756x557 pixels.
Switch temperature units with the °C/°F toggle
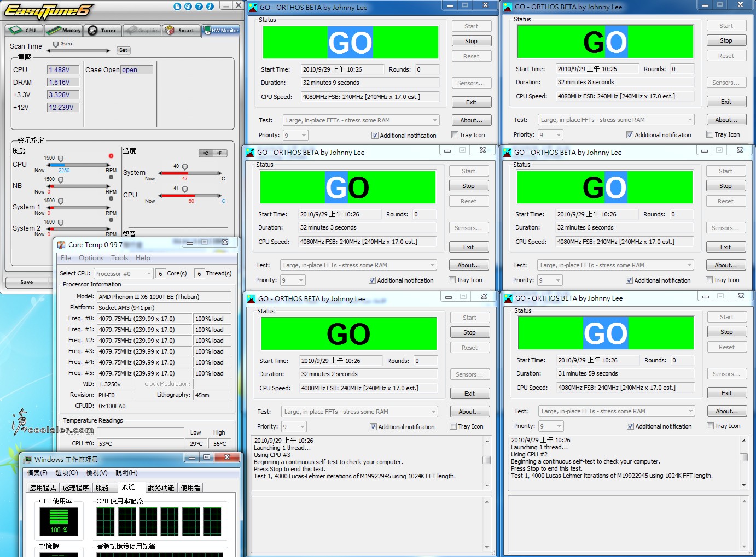213,153
